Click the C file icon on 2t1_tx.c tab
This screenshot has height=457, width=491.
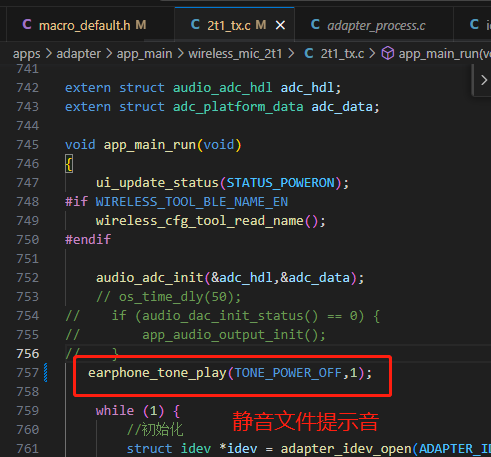(195, 25)
